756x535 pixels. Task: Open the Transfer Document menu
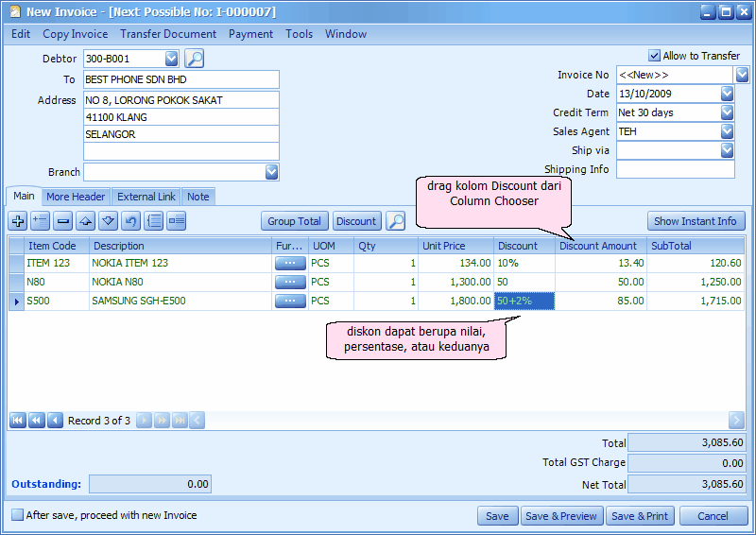pos(168,34)
